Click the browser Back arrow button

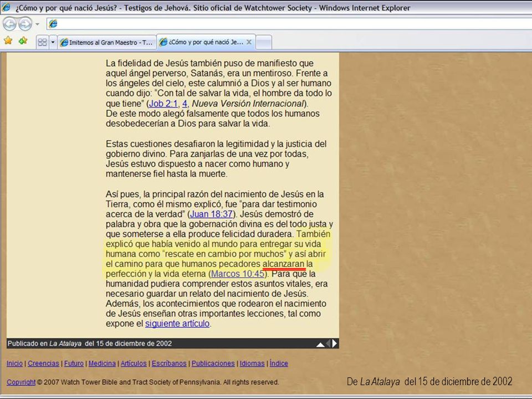(9, 24)
